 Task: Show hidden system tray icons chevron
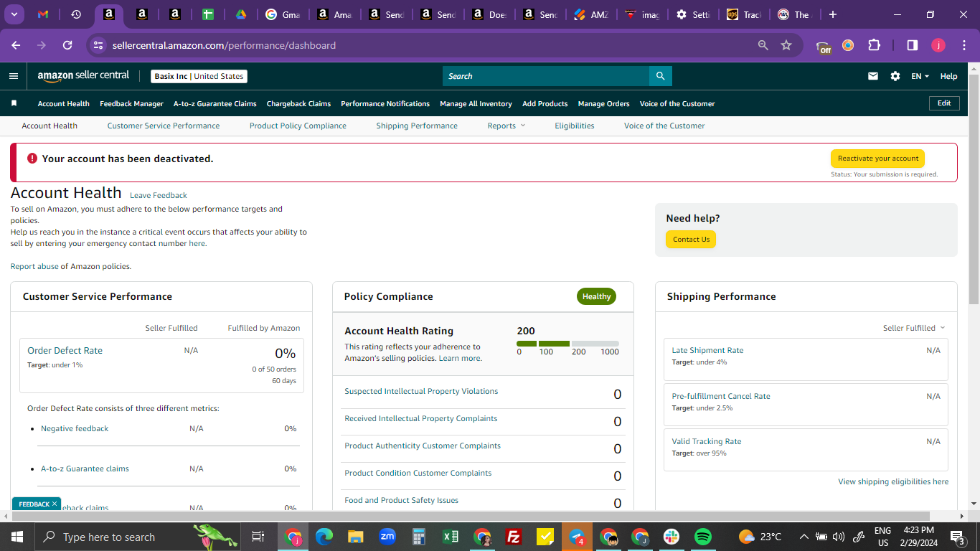804,537
